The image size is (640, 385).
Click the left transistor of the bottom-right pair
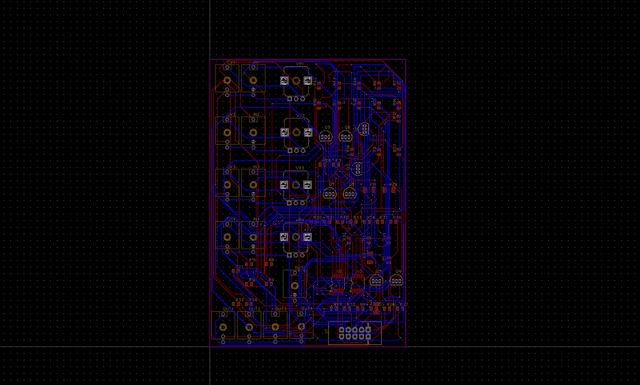point(376,280)
